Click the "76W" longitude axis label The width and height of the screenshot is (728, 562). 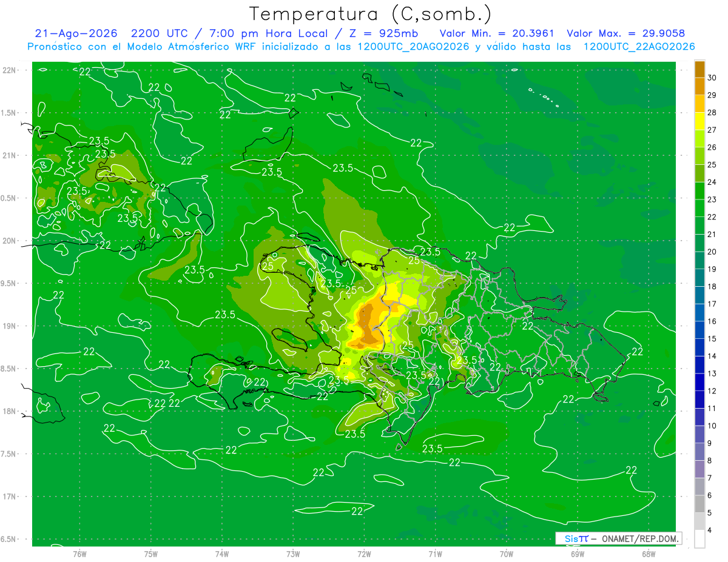(79, 554)
